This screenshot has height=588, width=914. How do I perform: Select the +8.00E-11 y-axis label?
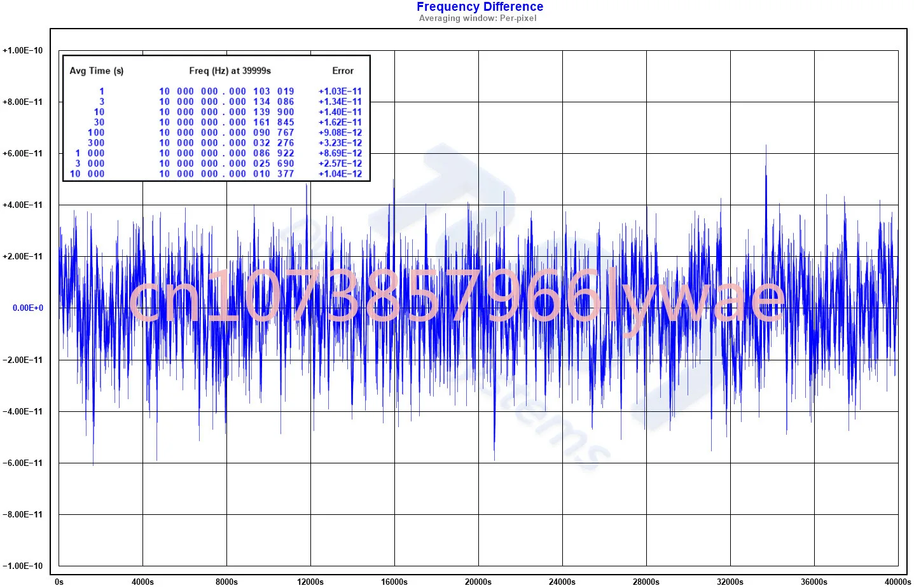click(x=23, y=102)
